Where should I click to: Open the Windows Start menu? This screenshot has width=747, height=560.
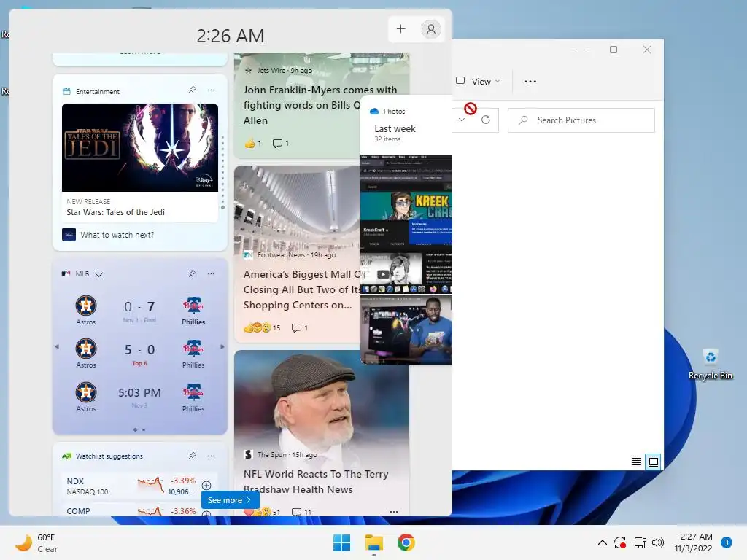(x=341, y=542)
